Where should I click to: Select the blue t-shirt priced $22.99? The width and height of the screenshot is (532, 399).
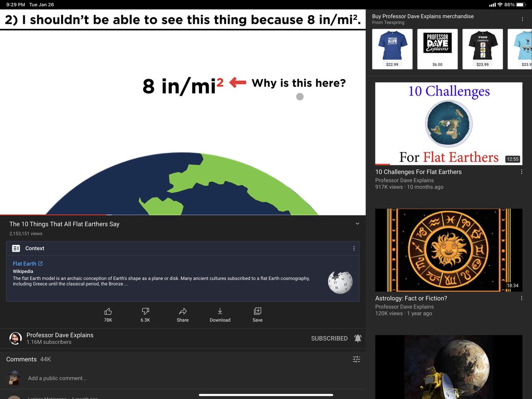coord(392,49)
